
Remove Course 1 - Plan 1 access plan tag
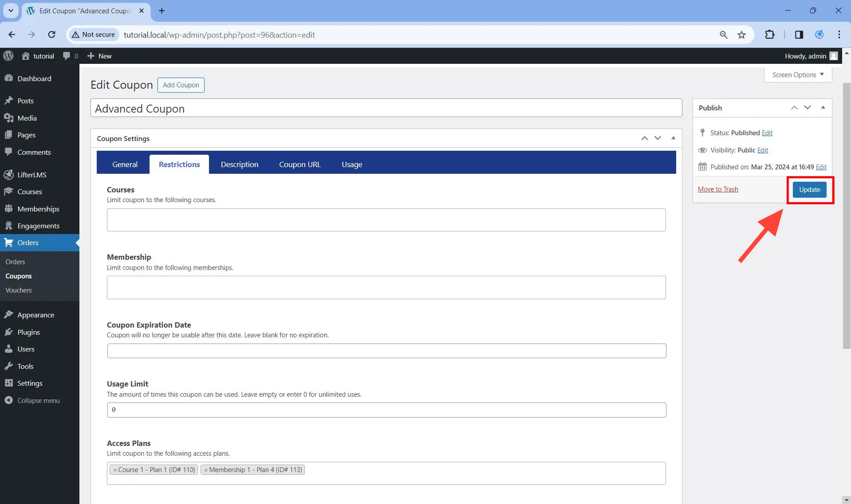(x=115, y=470)
